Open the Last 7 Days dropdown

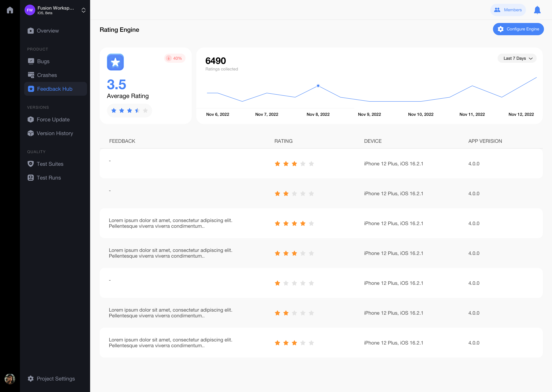point(517,58)
